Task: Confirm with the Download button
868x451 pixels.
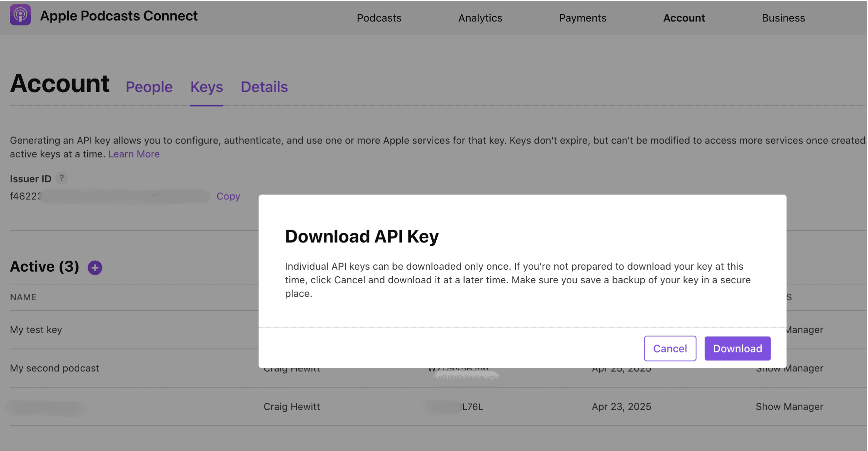Action: point(737,348)
